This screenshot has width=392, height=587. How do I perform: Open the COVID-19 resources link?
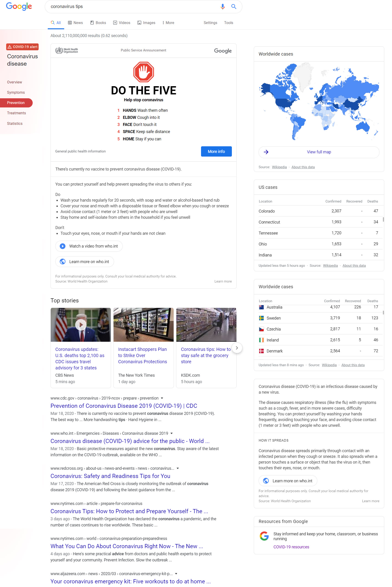(x=291, y=547)
